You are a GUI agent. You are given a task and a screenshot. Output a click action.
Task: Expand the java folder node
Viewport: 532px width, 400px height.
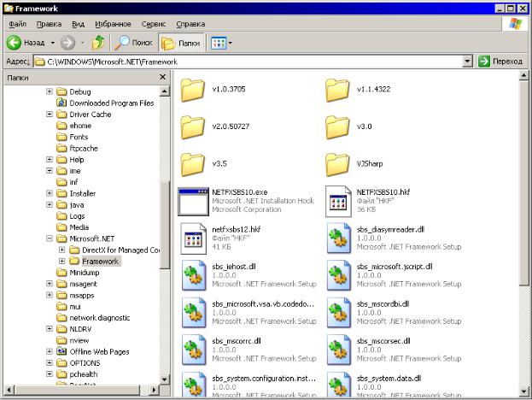click(50, 205)
